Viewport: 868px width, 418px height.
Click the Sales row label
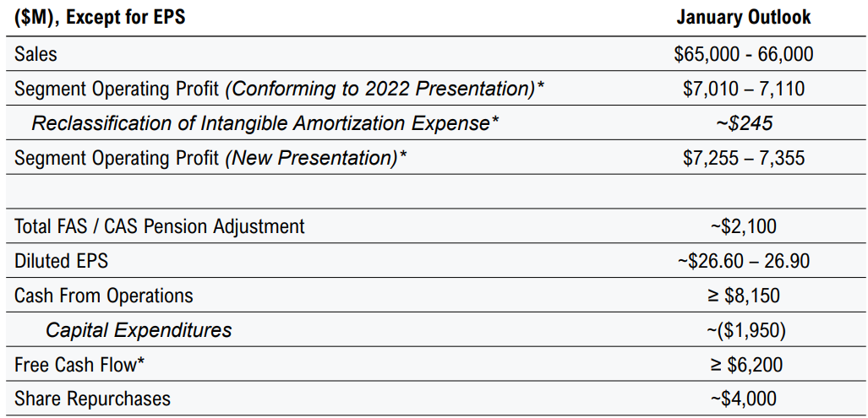36,54
